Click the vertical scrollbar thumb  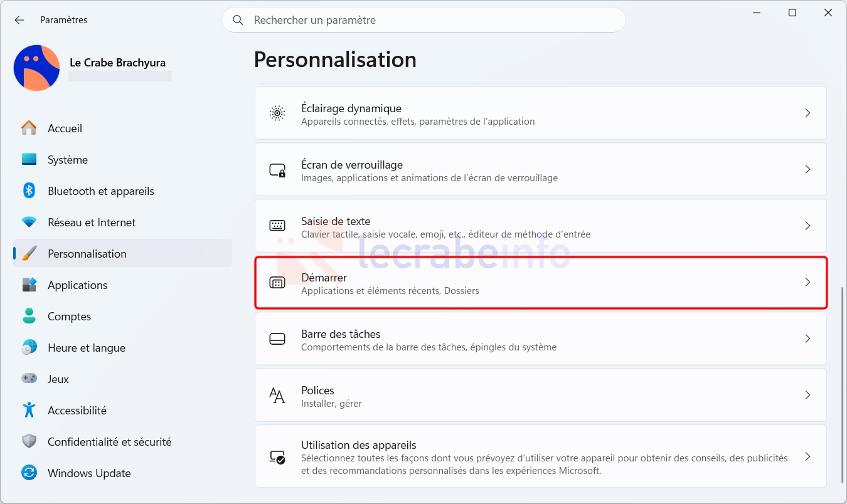point(842,385)
